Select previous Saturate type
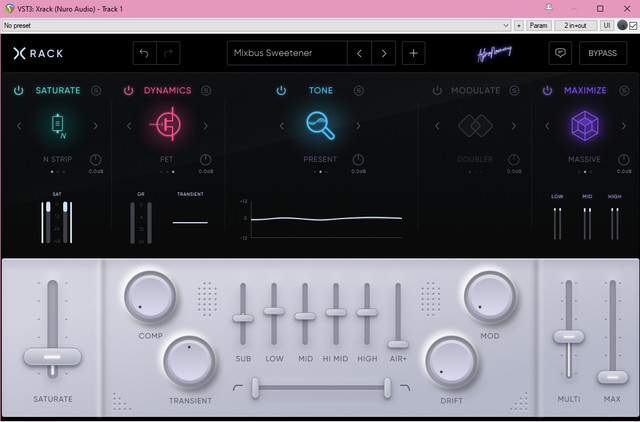Viewport: 640px width, 422px height. click(x=19, y=126)
